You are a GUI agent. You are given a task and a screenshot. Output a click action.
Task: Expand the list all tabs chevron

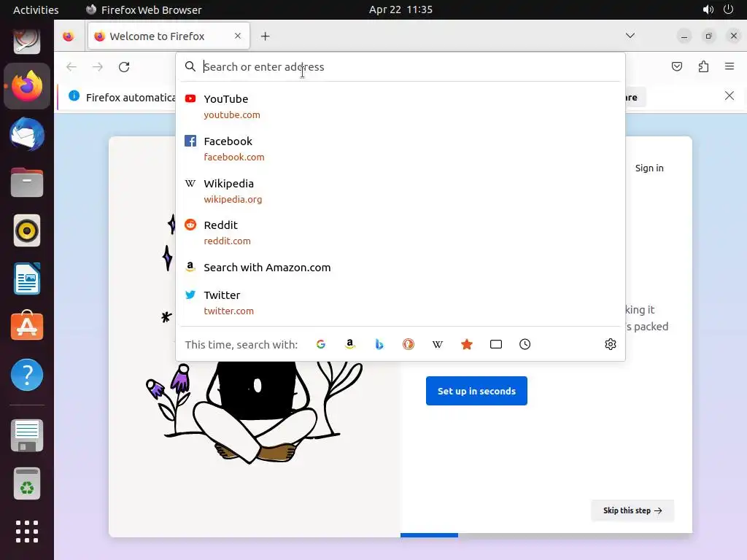[630, 36]
